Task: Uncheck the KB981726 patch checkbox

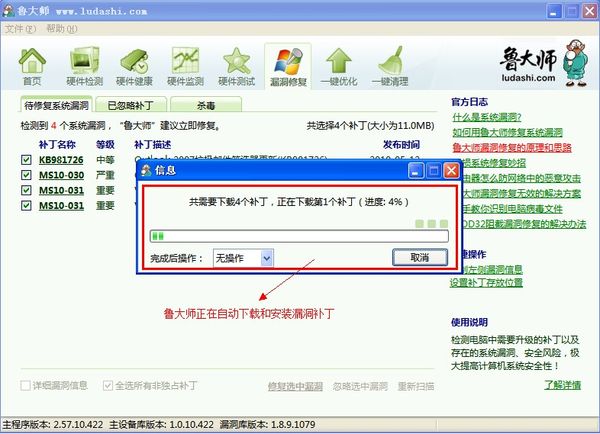Action: [26, 160]
